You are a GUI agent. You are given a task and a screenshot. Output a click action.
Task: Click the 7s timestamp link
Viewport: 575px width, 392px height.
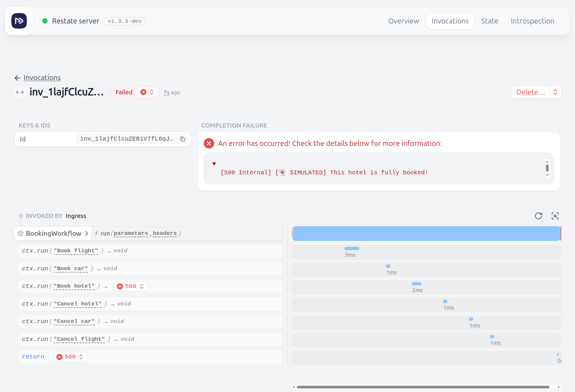[166, 92]
